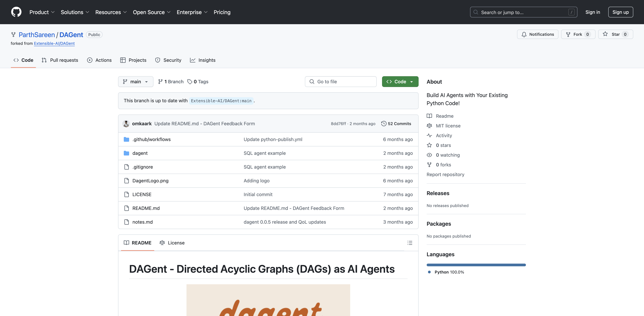This screenshot has width=644, height=316.
Task: Click the pulse icon next to Activity
Action: point(429,135)
